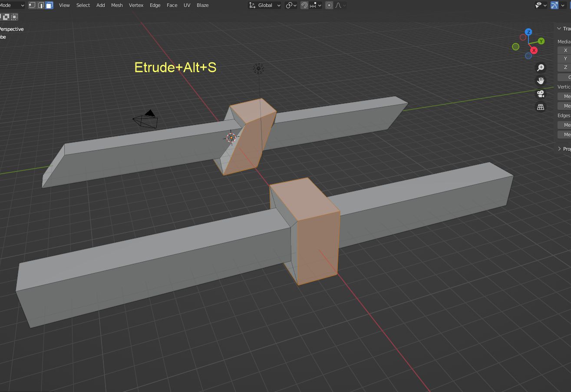Open the object mode dropdown
The width and height of the screenshot is (571, 392).
pos(13,5)
